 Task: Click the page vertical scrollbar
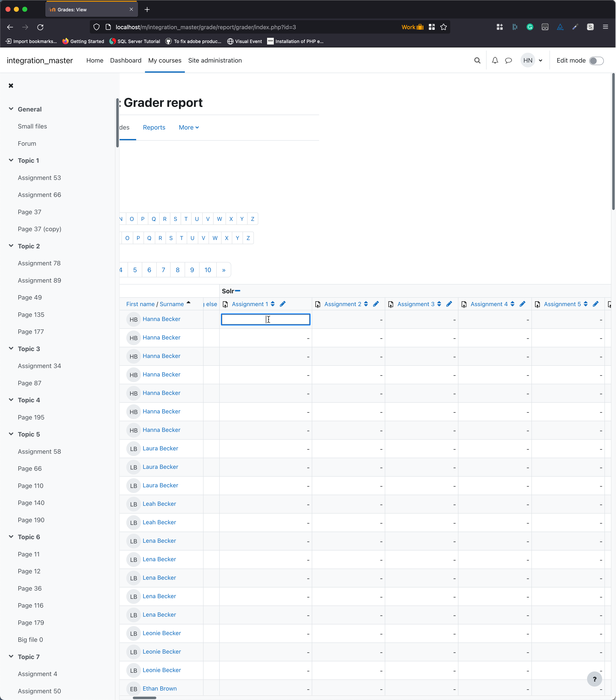(x=613, y=142)
